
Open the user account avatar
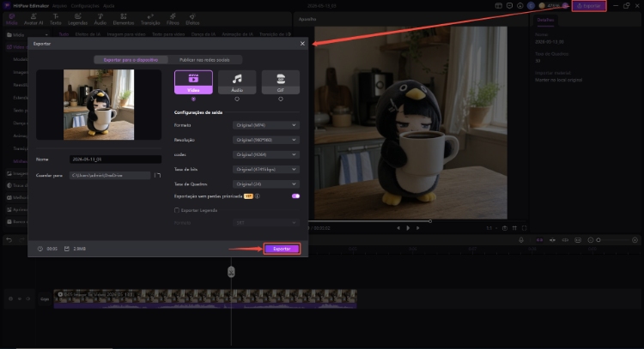(x=531, y=6)
